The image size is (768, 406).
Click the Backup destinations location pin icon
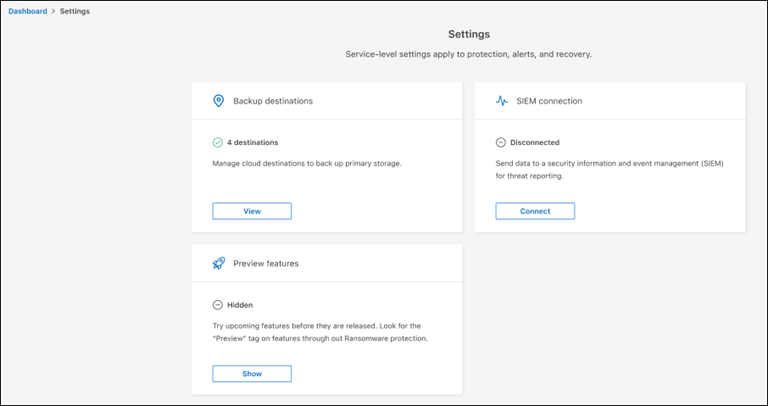[x=218, y=101]
